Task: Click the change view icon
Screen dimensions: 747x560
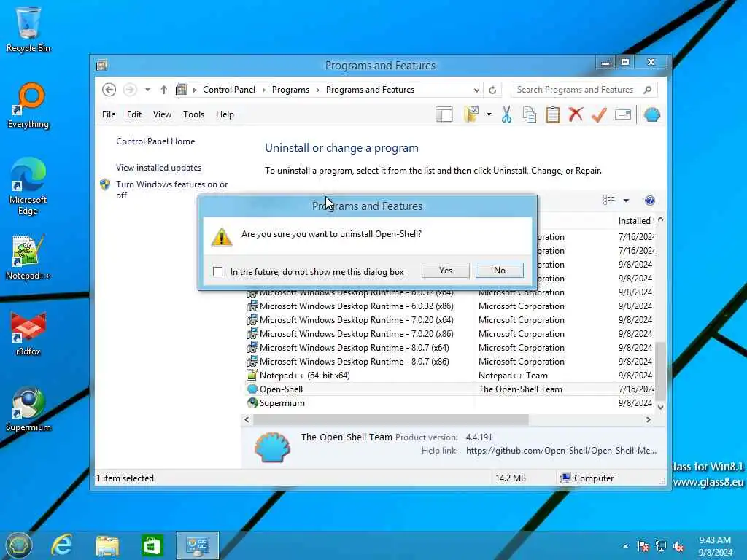Action: pos(609,201)
